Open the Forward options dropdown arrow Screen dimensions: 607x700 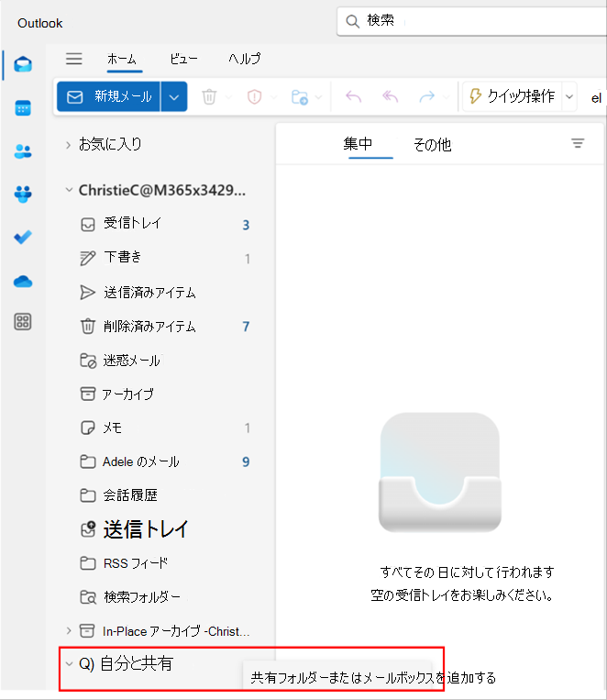click(x=446, y=97)
